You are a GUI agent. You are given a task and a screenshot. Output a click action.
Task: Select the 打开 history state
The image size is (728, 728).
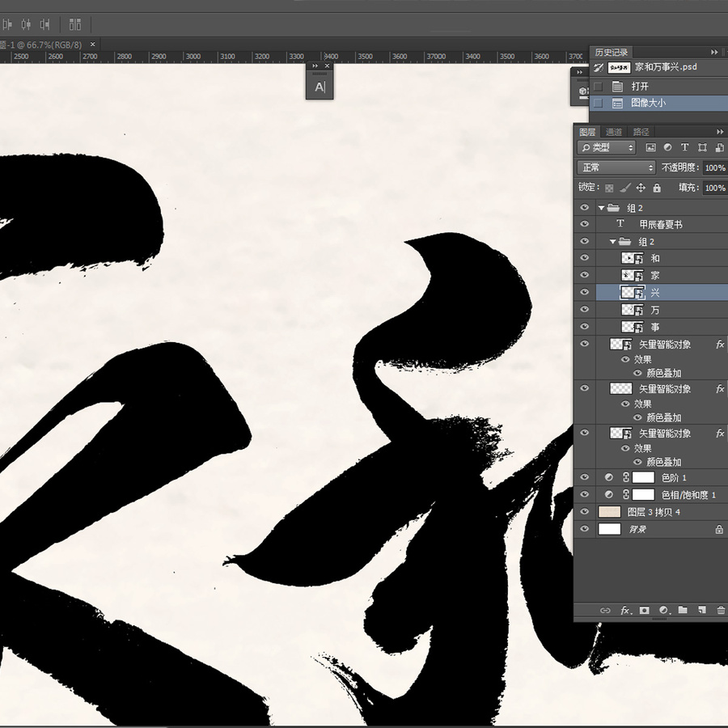(x=658, y=87)
